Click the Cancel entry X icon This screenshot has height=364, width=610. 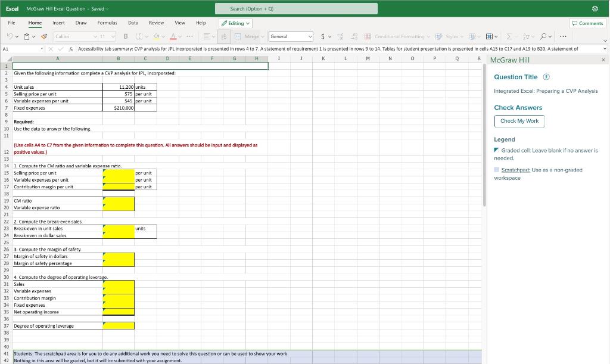click(51, 49)
